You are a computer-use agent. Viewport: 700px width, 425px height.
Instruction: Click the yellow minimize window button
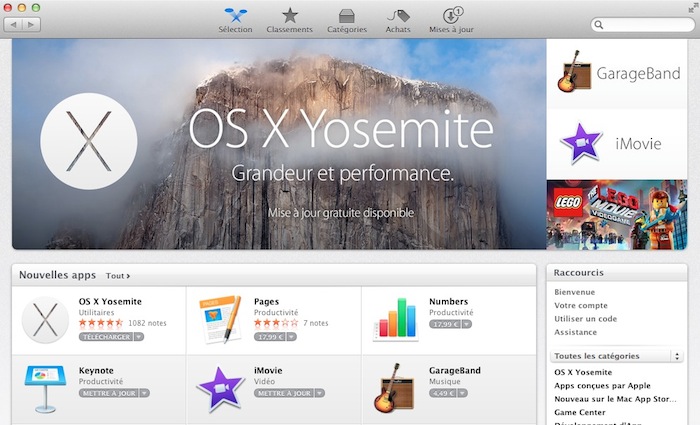21,8
